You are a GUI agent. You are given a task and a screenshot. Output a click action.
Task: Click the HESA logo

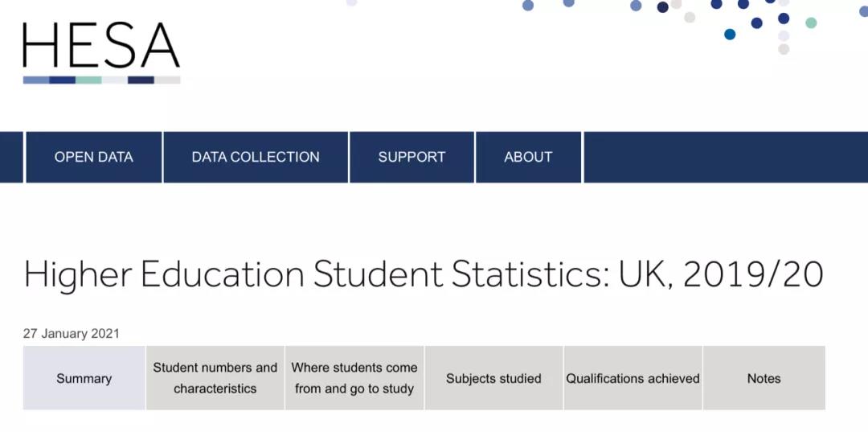pyautogui.click(x=101, y=53)
